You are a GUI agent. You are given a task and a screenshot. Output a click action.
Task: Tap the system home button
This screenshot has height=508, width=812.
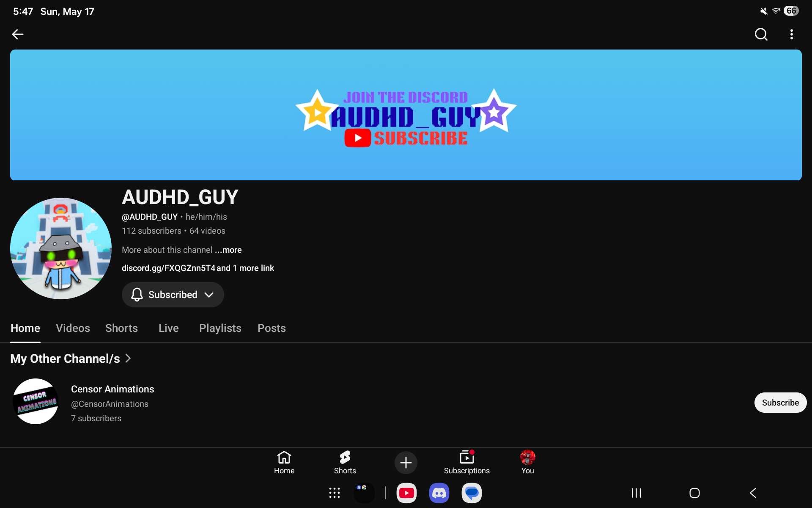tap(694, 493)
